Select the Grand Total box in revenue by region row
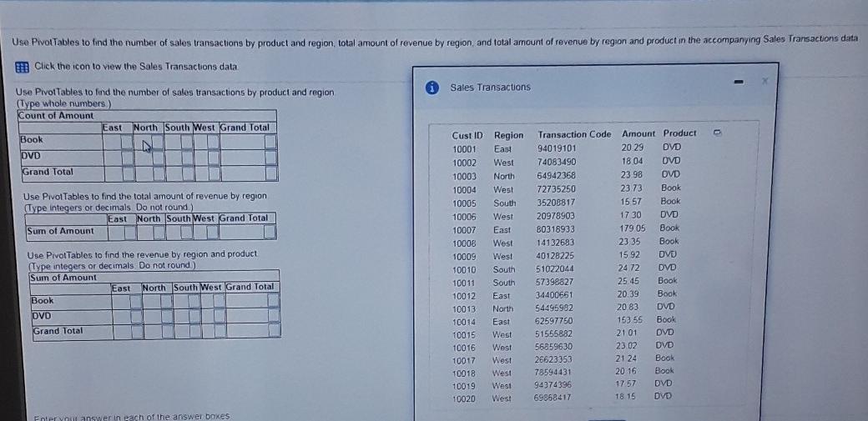Image resolution: width=868 pixels, height=421 pixels. [270, 233]
